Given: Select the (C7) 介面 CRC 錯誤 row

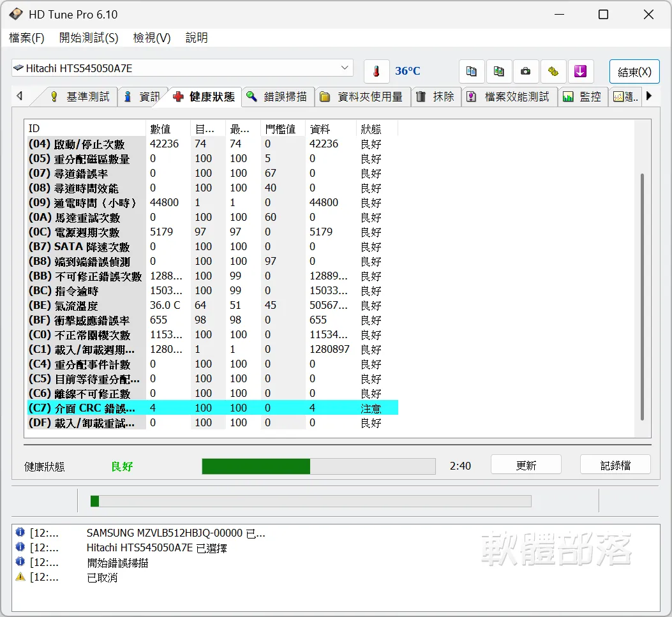Looking at the screenshot, I should [213, 408].
